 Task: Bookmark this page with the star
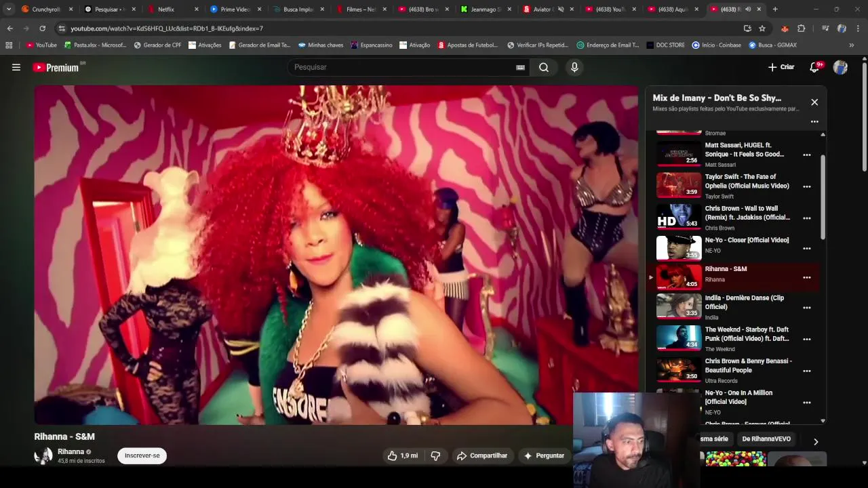coord(762,28)
